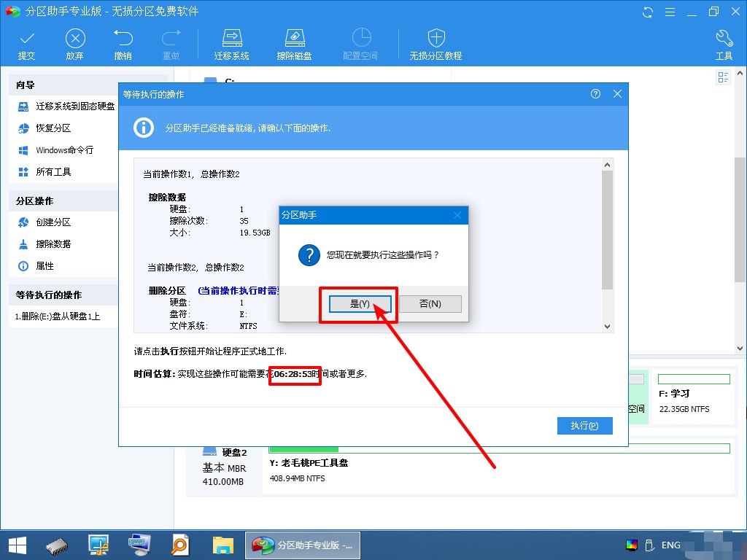The height and width of the screenshot is (560, 747).
Task: Click the USB device tray icon
Action: pos(649,545)
